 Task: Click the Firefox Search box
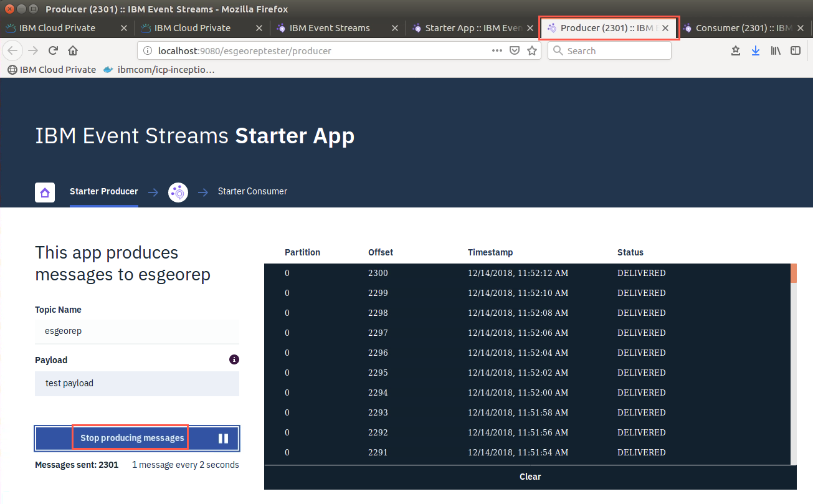click(609, 51)
